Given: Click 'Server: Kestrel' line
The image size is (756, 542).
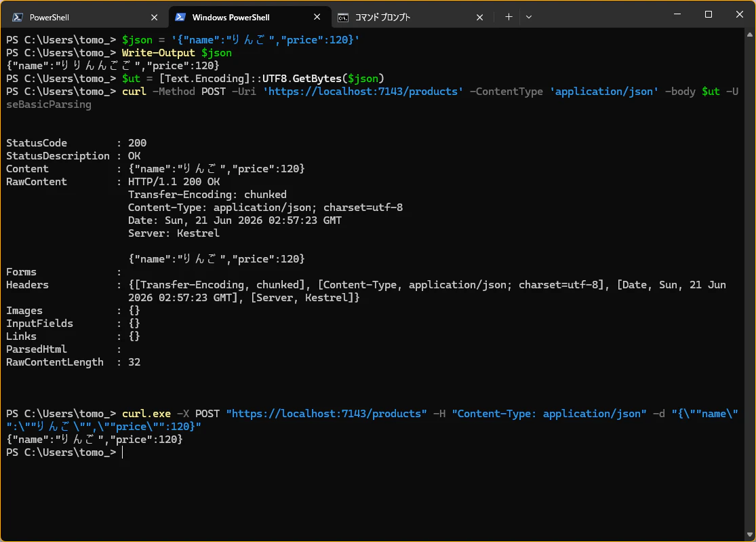Looking at the screenshot, I should point(174,233).
